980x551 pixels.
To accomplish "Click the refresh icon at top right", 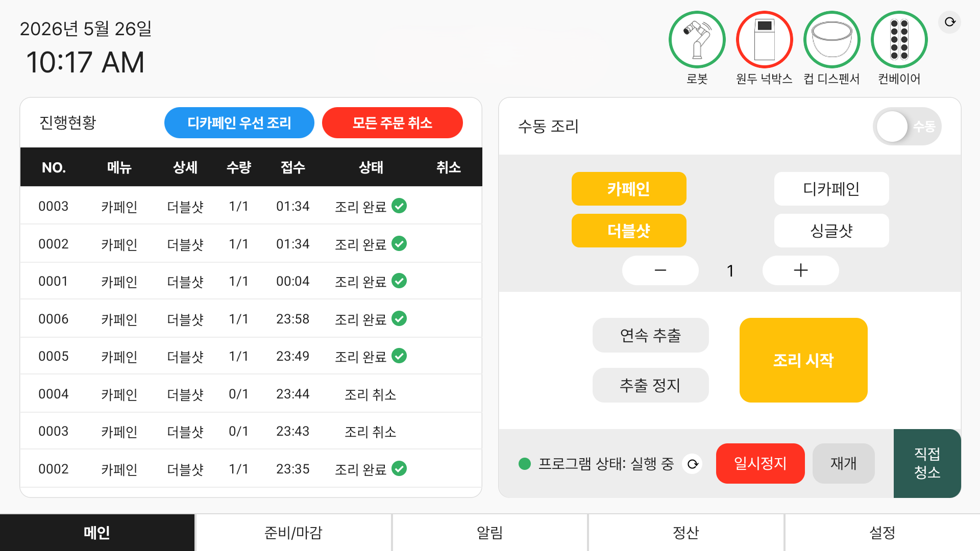I will click(x=949, y=22).
